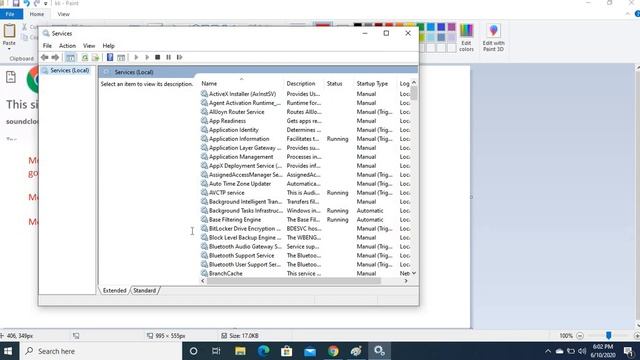The height and width of the screenshot is (360, 640).
Task: Switch to the Extended tab
Action: [x=114, y=290]
